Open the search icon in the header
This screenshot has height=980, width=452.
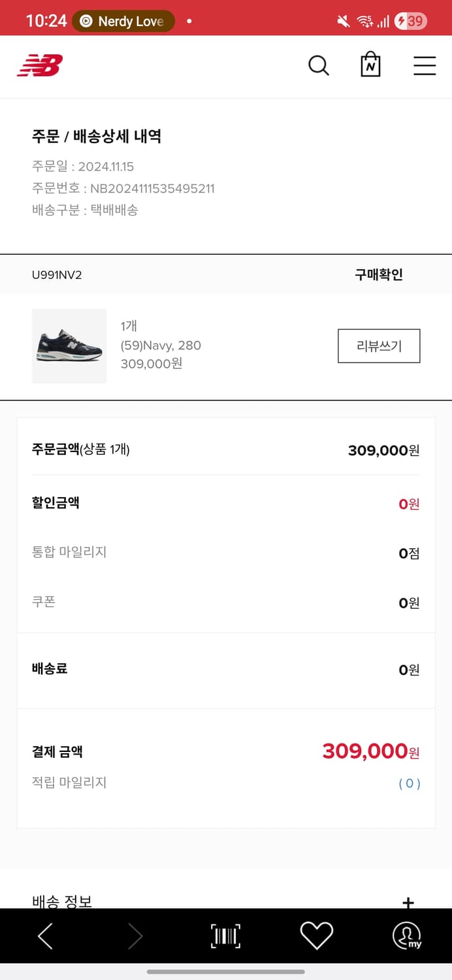pos(318,65)
